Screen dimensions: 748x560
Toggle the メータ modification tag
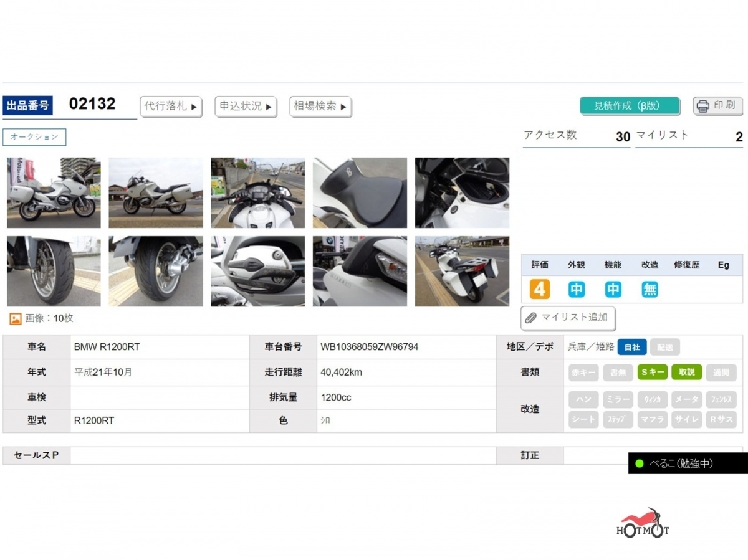687,400
